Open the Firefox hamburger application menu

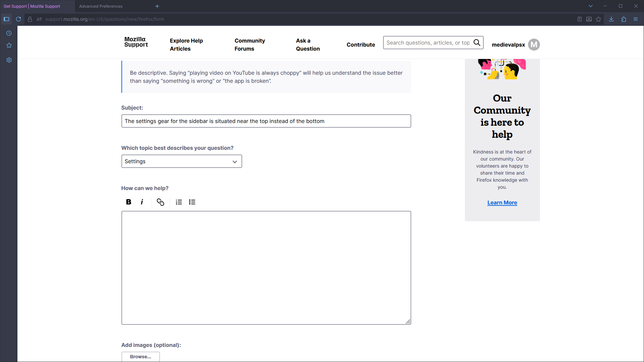(x=636, y=19)
